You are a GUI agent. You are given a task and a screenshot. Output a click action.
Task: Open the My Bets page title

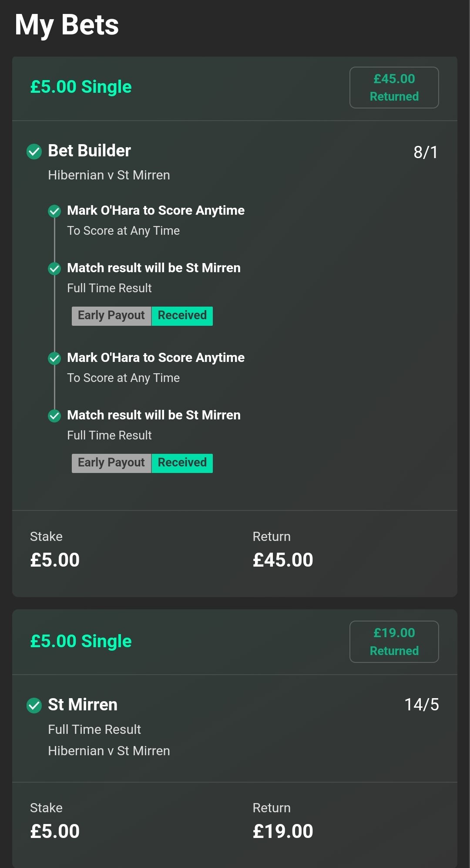tap(67, 25)
